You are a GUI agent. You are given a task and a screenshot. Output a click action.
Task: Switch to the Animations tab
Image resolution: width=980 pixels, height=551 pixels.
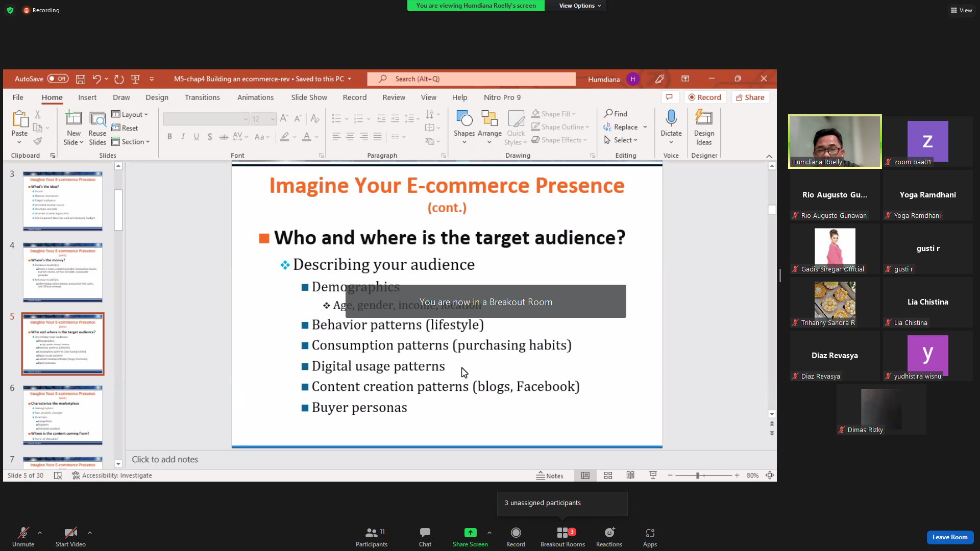(255, 97)
